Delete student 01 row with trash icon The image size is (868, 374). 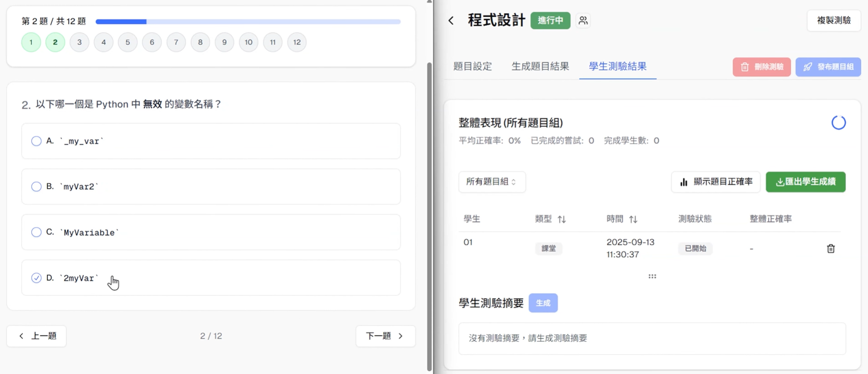click(831, 248)
